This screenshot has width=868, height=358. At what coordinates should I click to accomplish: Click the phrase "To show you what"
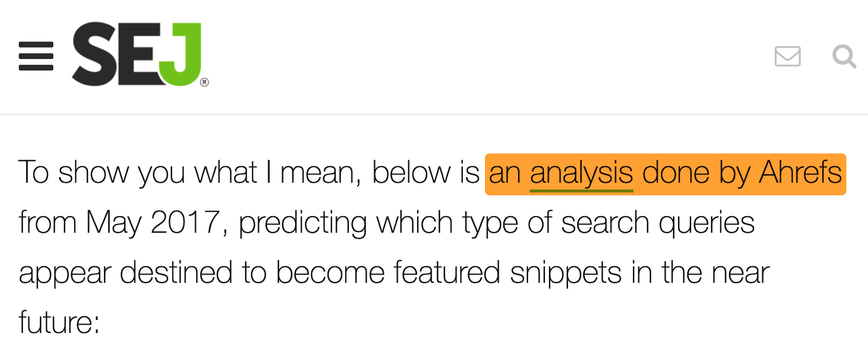(138, 174)
